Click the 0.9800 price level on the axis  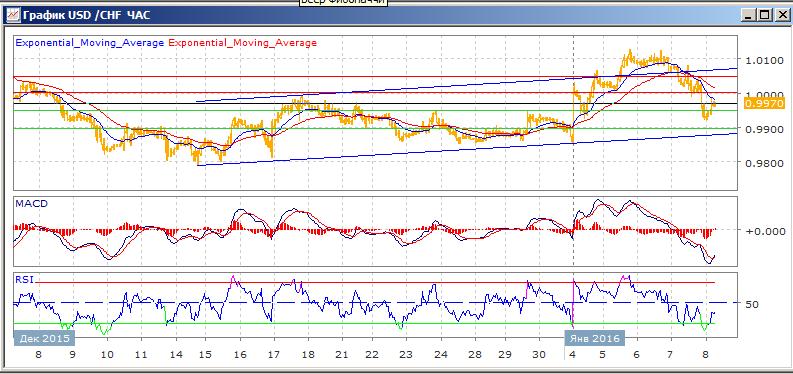(762, 163)
